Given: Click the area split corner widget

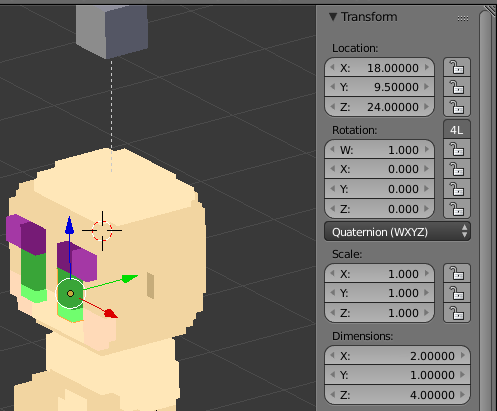Looking at the screenshot, I should point(490,11).
